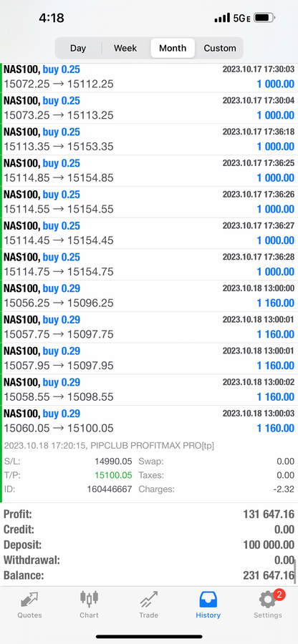Tap the iOS home indicator bar

[x=149, y=637]
